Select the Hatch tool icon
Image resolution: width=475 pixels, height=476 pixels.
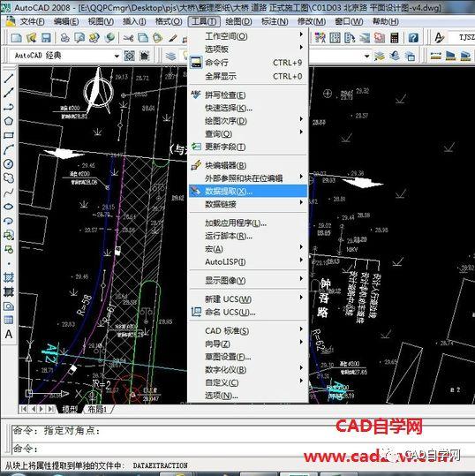9,277
